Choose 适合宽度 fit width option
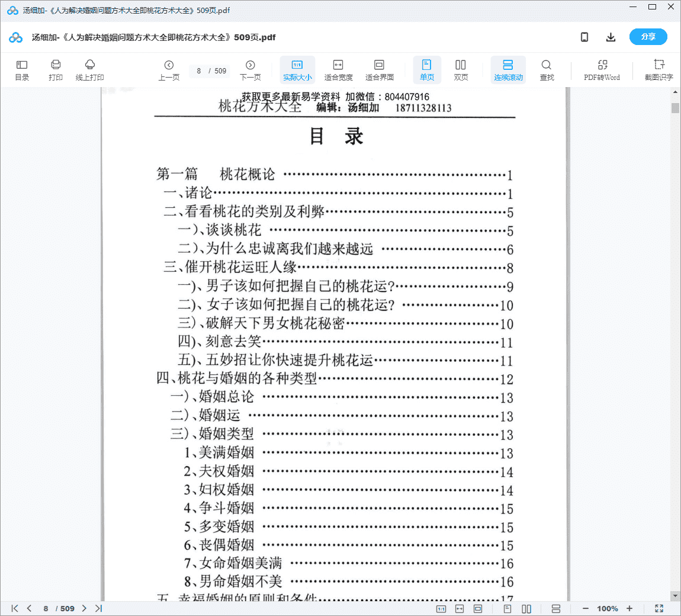This screenshot has width=681, height=616. pyautogui.click(x=338, y=70)
